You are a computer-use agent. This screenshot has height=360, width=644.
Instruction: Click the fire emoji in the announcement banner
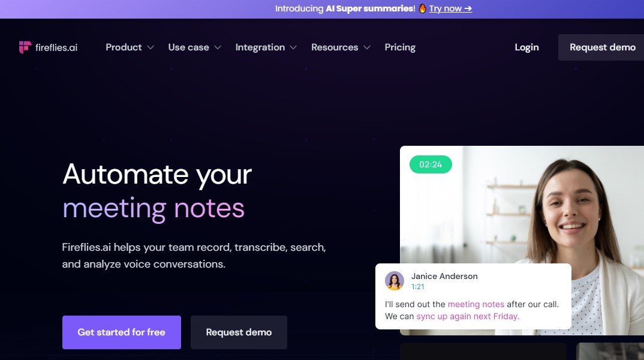tap(422, 9)
